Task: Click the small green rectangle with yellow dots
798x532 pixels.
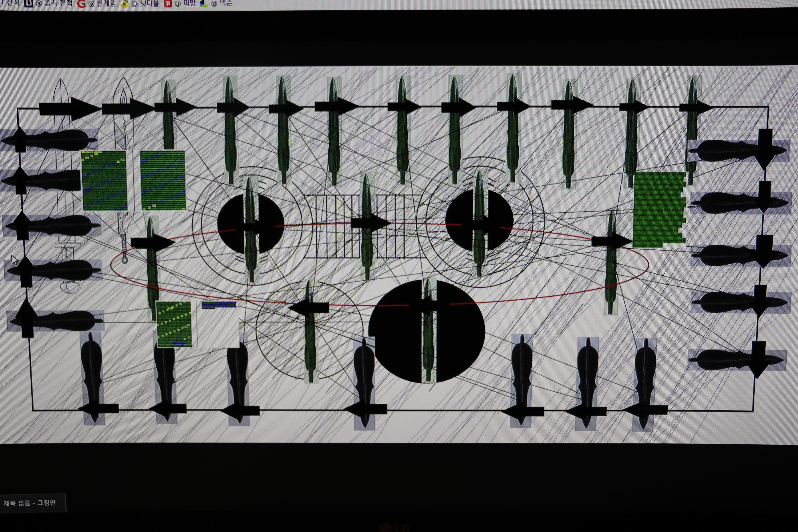Action: [174, 324]
